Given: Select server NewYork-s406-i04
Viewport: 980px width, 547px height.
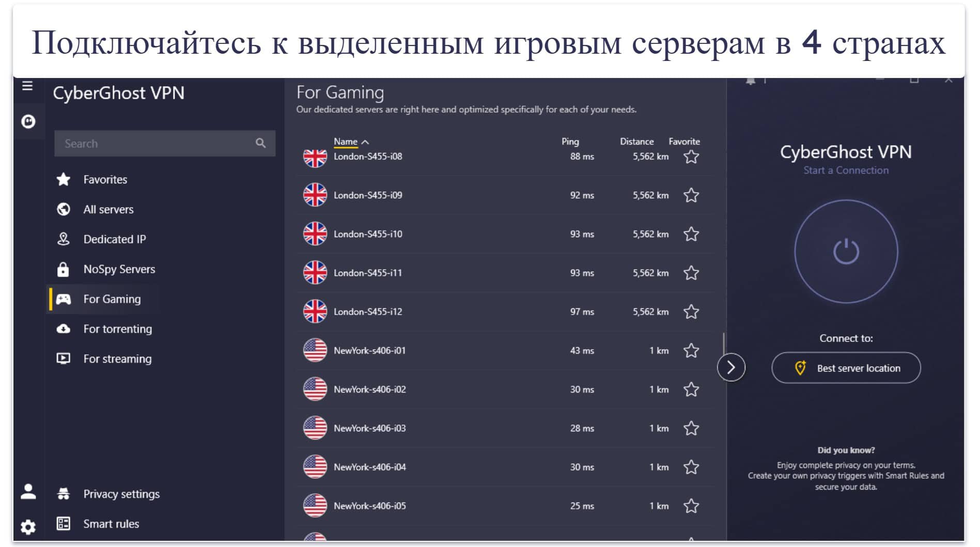Looking at the screenshot, I should pos(505,467).
